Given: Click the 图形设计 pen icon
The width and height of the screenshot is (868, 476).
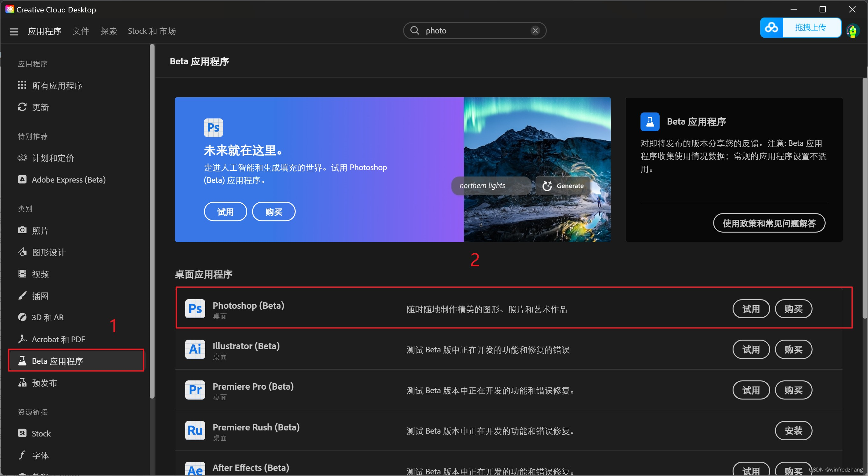Looking at the screenshot, I should [x=22, y=252].
